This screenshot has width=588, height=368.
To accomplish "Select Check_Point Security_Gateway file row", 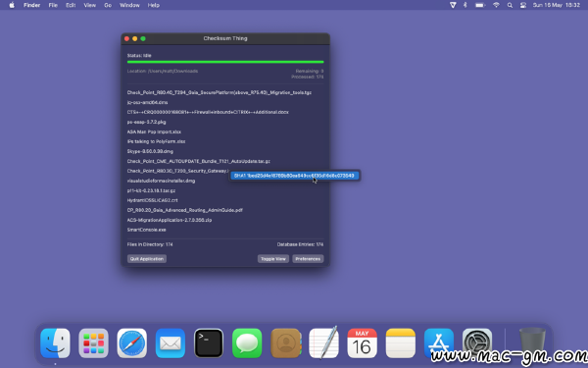I will click(x=177, y=171).
